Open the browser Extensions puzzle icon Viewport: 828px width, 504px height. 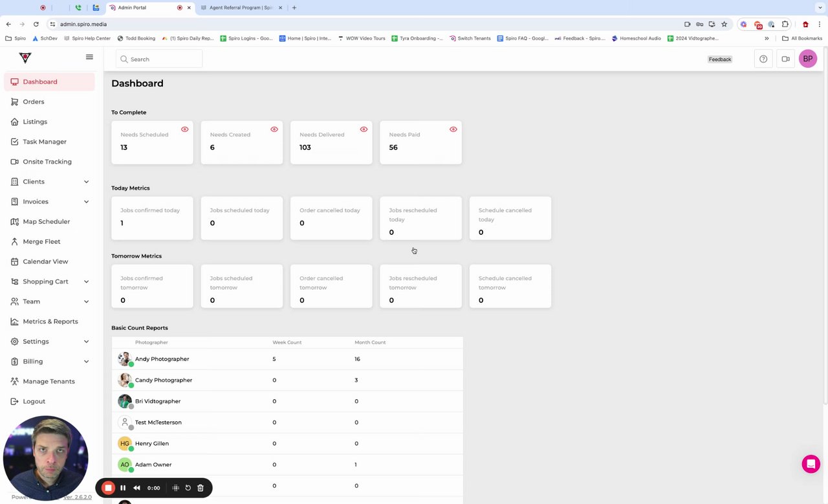click(785, 24)
